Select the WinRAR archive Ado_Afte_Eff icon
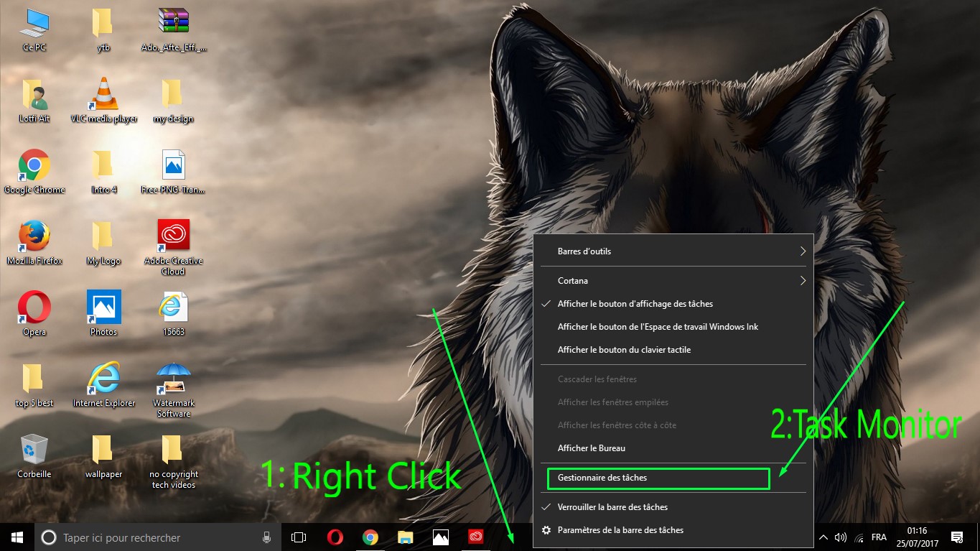This screenshot has width=980, height=551. click(x=173, y=29)
